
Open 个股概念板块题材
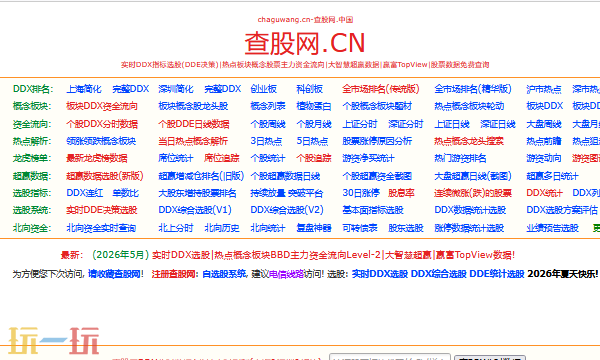377,106
